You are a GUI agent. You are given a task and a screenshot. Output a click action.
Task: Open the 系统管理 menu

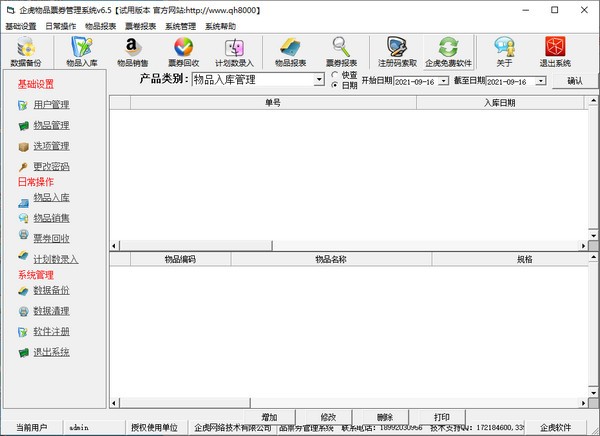pyautogui.click(x=180, y=26)
